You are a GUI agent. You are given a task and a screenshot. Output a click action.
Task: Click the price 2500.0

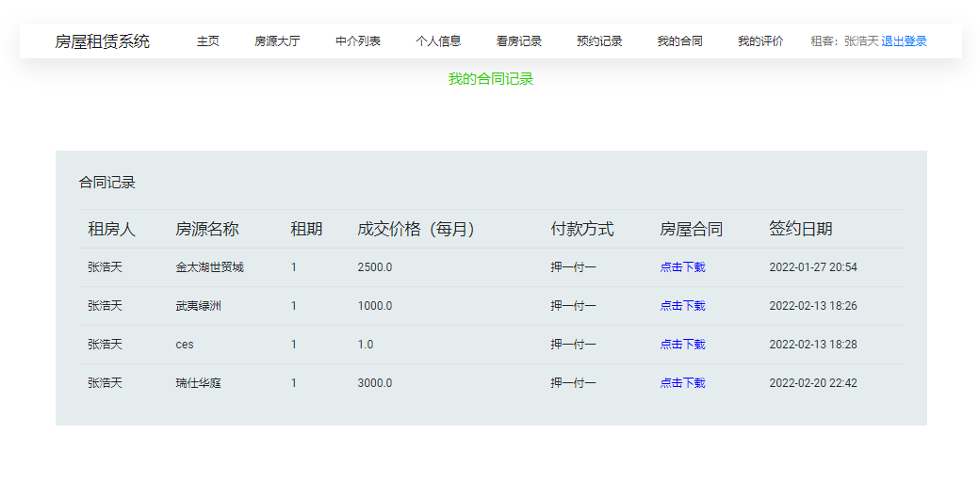coord(375,267)
